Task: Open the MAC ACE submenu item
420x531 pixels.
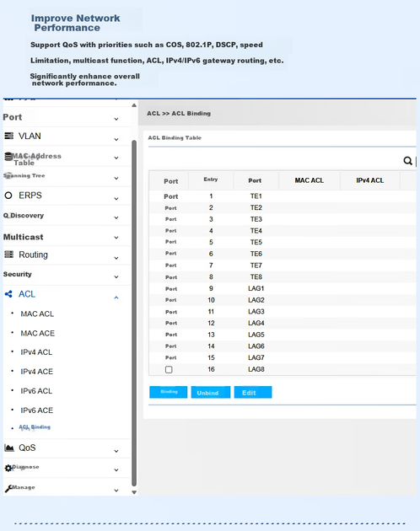Action: click(x=37, y=333)
